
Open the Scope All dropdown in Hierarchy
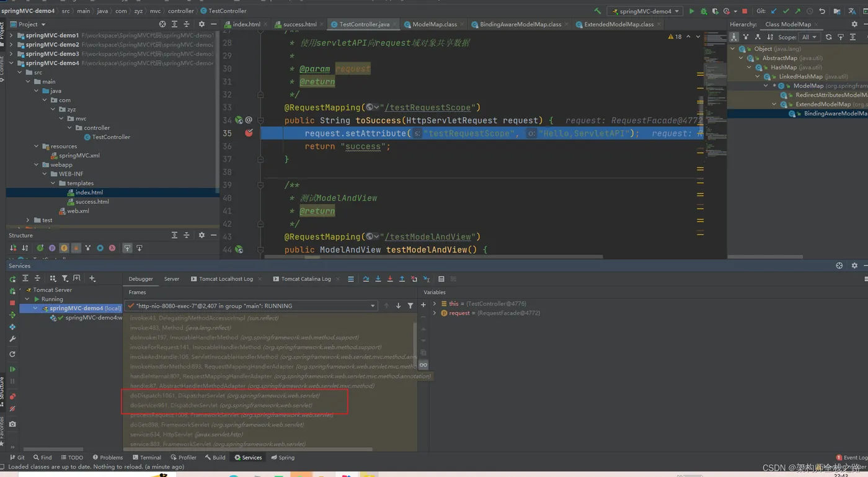[x=809, y=37]
